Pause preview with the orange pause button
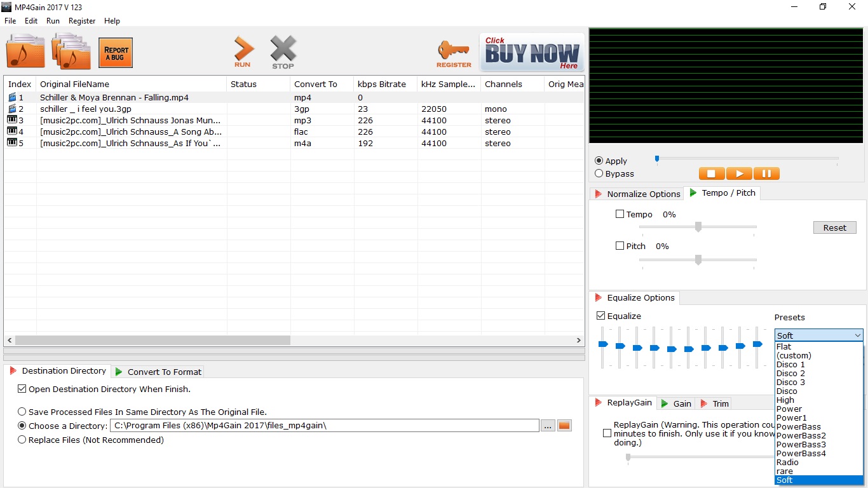 766,173
